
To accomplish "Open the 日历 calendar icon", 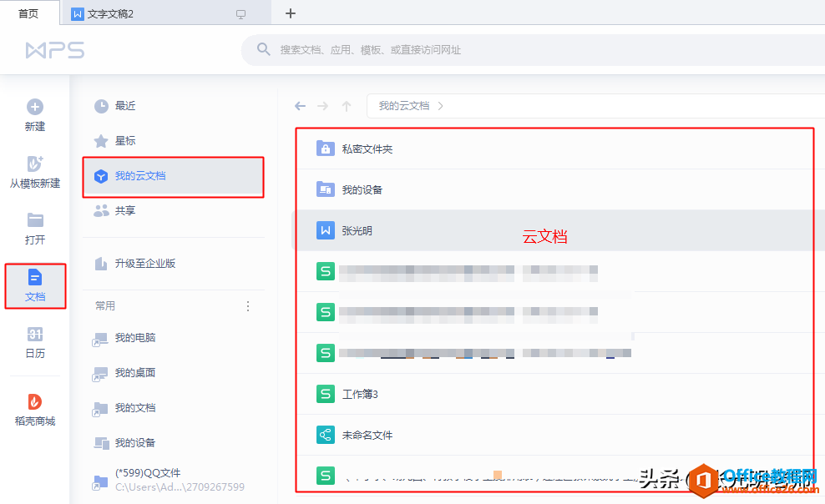I will (35, 335).
